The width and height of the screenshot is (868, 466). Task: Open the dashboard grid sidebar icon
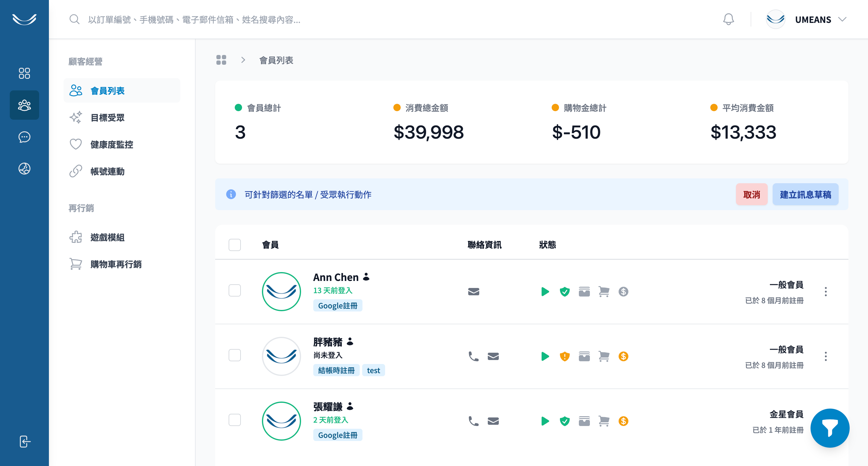[x=24, y=73]
